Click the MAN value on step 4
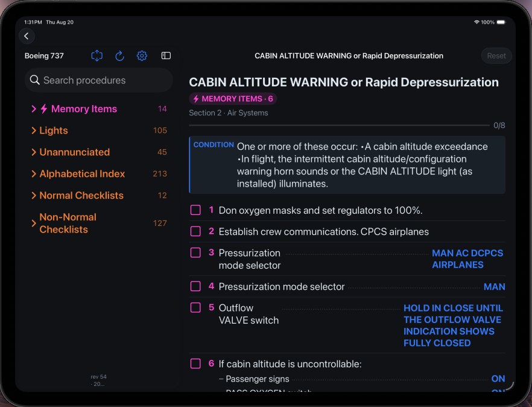This screenshot has width=532, height=407. click(x=495, y=287)
